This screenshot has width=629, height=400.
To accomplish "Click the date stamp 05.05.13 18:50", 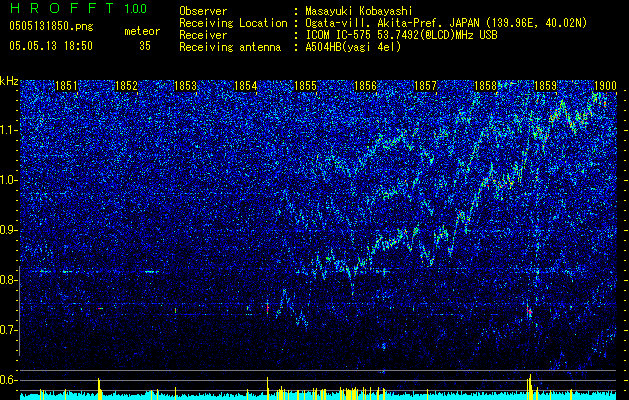I will 51,46.
